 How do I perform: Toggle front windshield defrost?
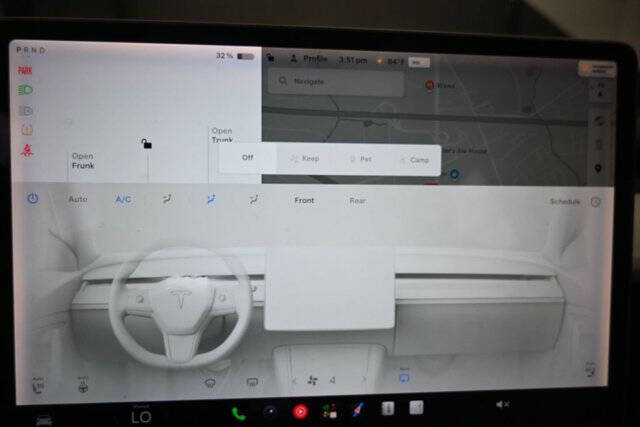pos(210,383)
